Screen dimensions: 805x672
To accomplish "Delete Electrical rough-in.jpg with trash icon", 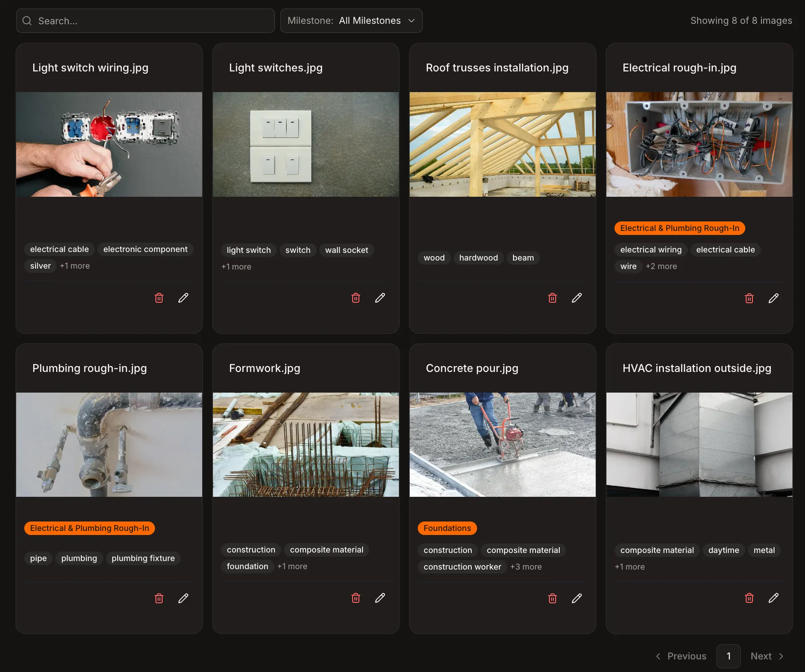I will pyautogui.click(x=749, y=298).
